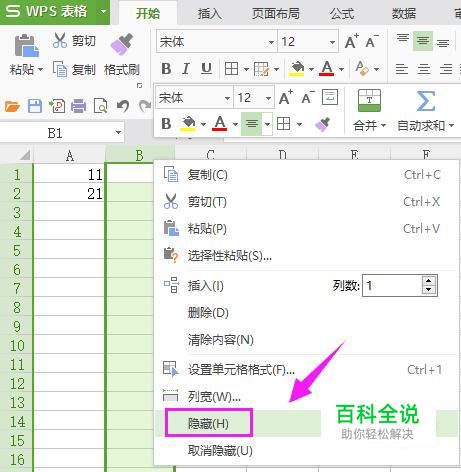Open 设置单元格格式(F) dialog

(305, 369)
